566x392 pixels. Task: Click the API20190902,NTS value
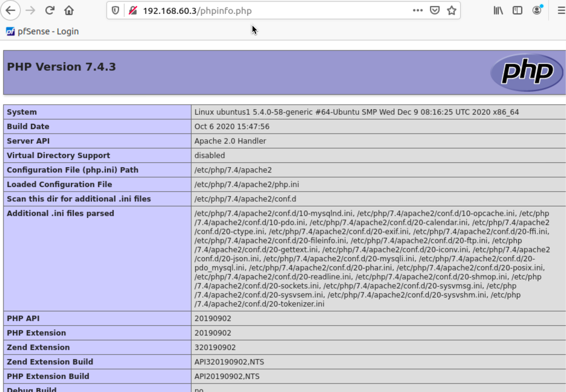click(x=227, y=376)
